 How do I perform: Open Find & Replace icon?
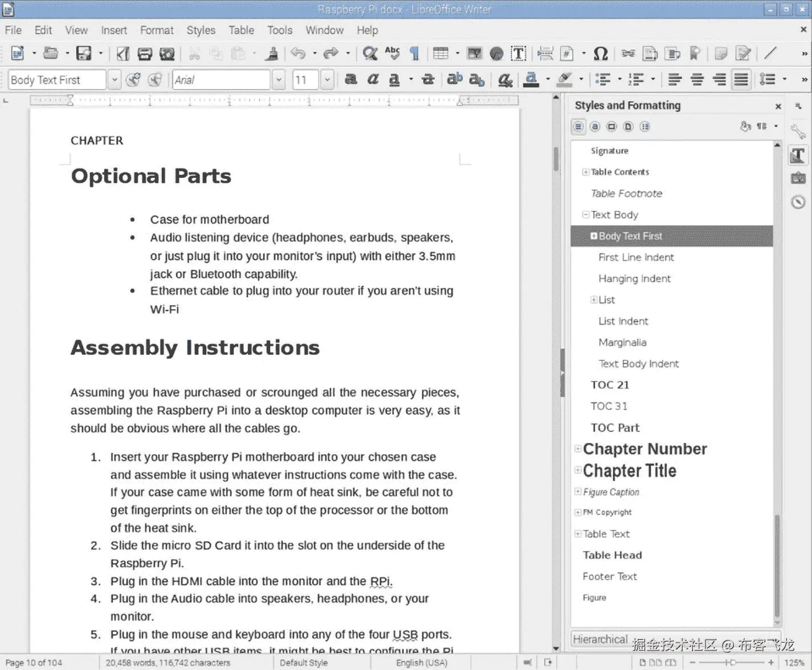[x=370, y=54]
